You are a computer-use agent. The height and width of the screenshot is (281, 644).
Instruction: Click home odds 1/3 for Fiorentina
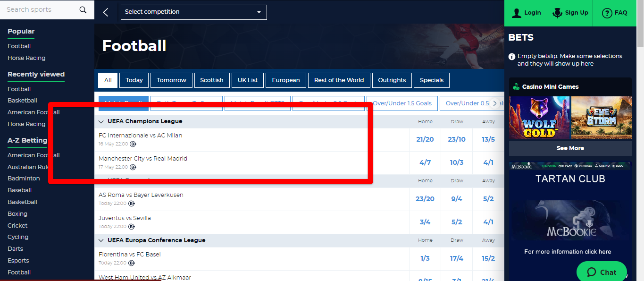pos(425,259)
